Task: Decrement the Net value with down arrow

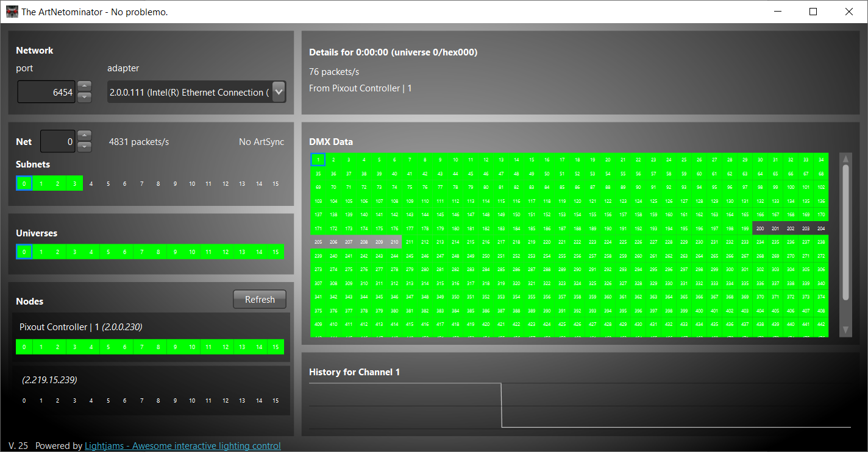Action: point(85,147)
